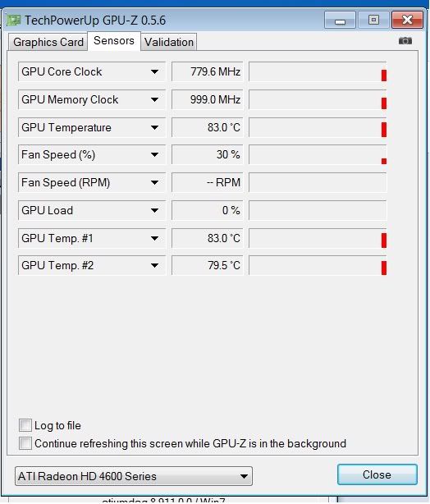Viewport: 430px width, 504px height.
Task: Open the Fan Speed (%) dropdown
Action: coord(154,154)
